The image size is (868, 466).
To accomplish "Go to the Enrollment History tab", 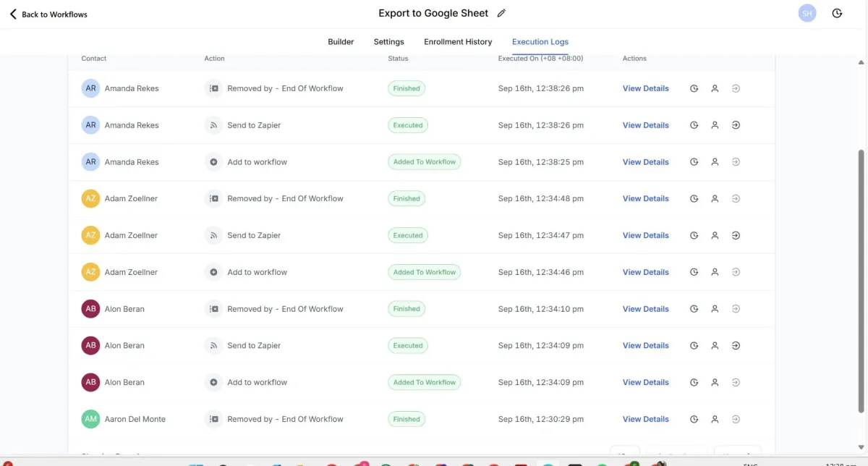I will click(458, 42).
